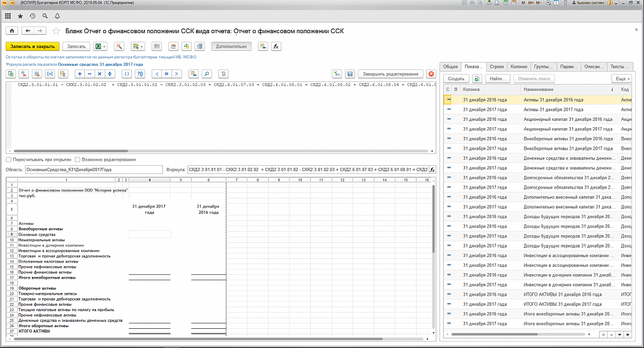Click the spreadsheet vertical scrollbar thumb
Image resolution: width=644 pixels, height=348 pixels.
coord(434,219)
